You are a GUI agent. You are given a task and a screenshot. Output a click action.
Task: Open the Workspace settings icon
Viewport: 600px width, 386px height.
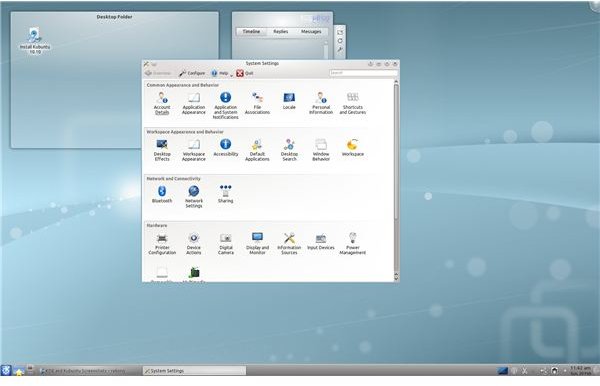(352, 147)
